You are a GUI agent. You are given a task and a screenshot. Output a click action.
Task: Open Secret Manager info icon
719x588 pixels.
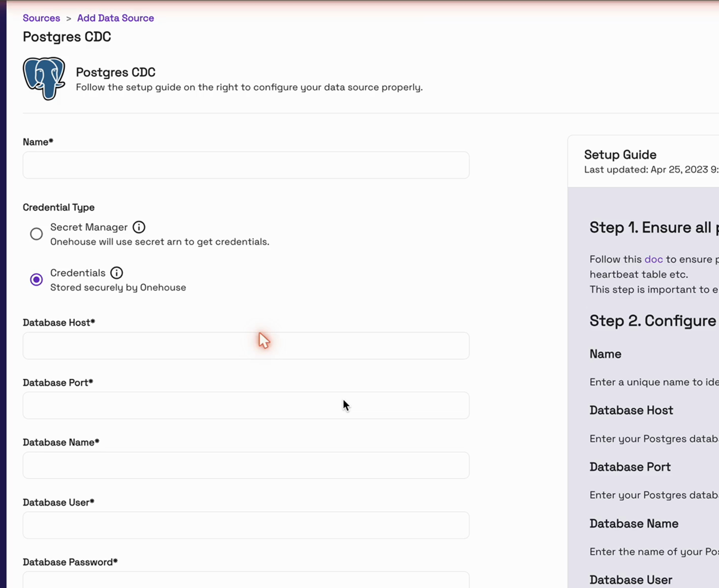point(139,227)
